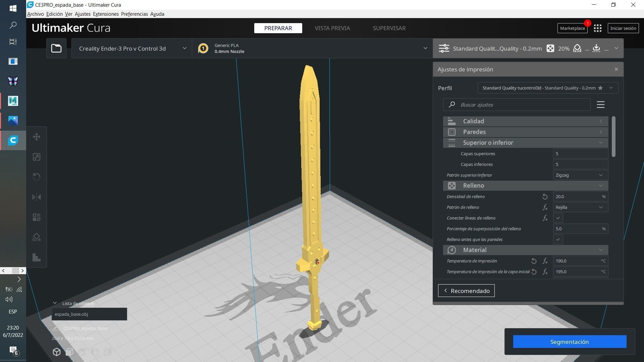Open the Creality Ender-3 Pro printer selector
Screen dimensions: 644x362
click(132, 48)
